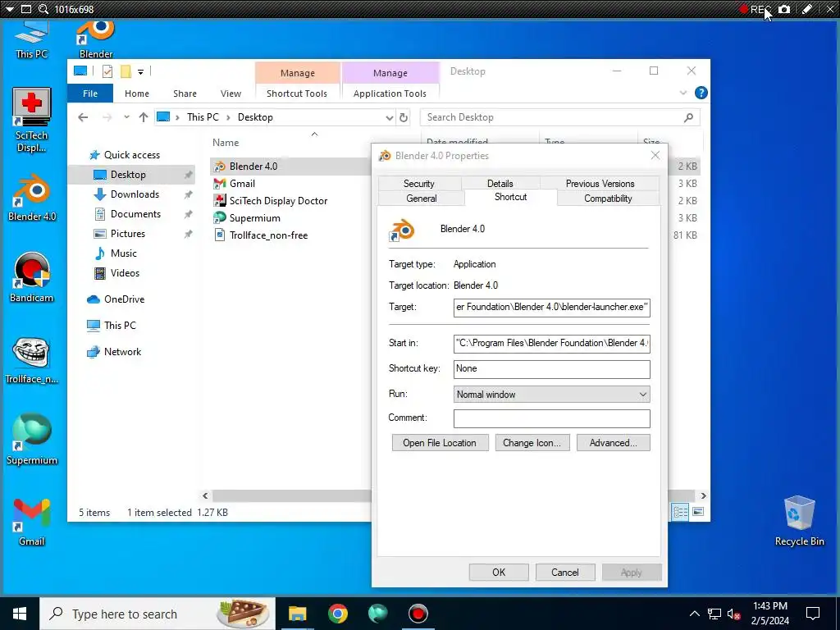
Task: Go up one folder level arrow
Action: point(143,117)
